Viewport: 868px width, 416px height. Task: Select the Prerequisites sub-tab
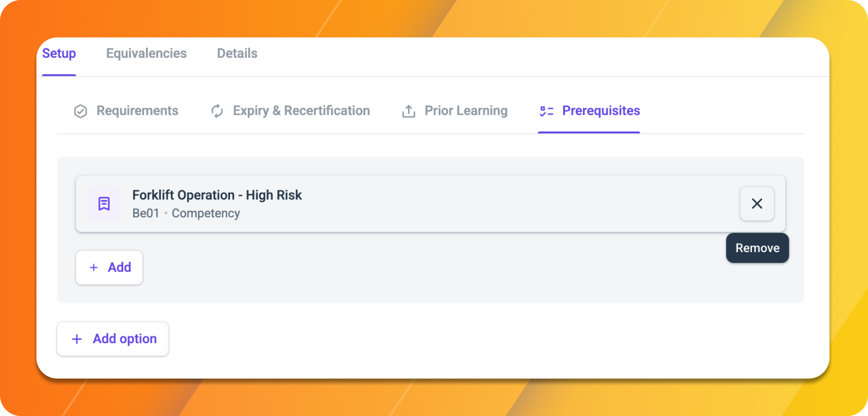pos(589,111)
